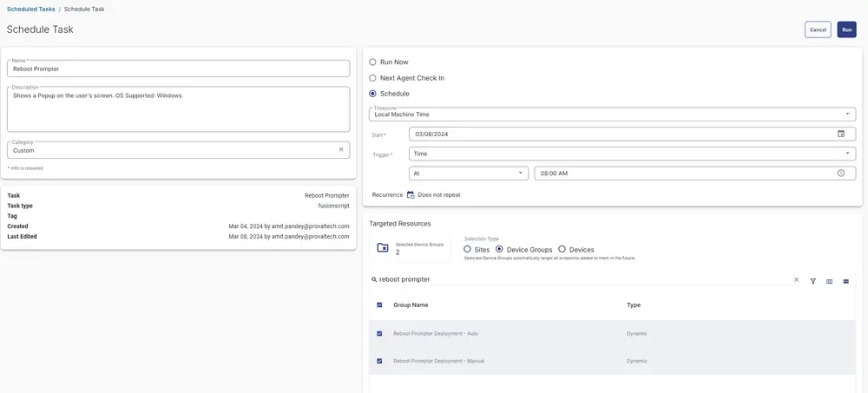
Task: Choose Device Groups selection type
Action: (x=499, y=250)
